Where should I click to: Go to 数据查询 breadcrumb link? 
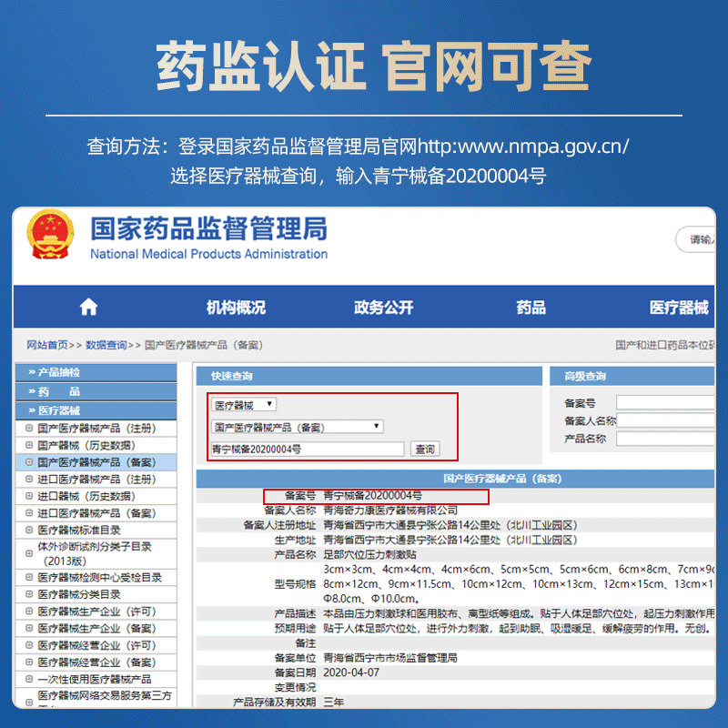[x=106, y=345]
